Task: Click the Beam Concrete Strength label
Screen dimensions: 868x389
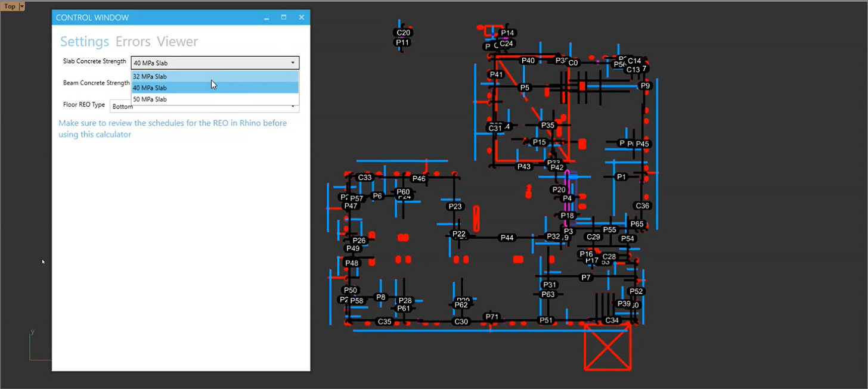Action: (x=97, y=83)
